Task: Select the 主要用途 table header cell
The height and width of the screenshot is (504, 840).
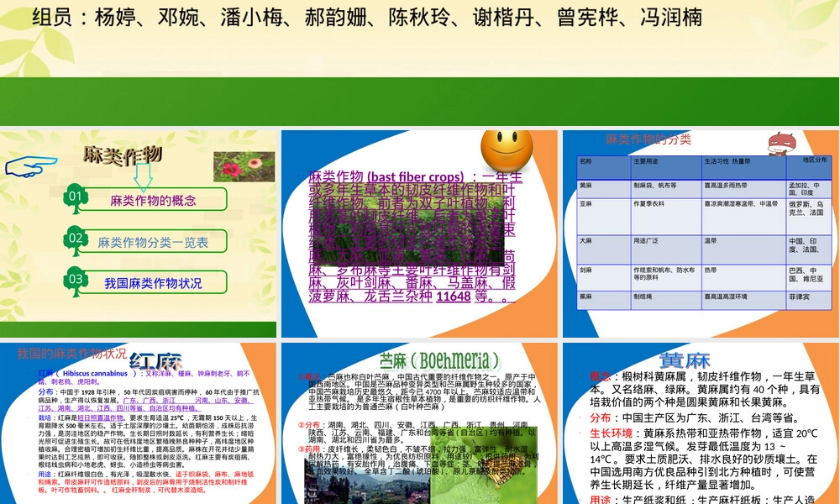Action: [x=666, y=167]
